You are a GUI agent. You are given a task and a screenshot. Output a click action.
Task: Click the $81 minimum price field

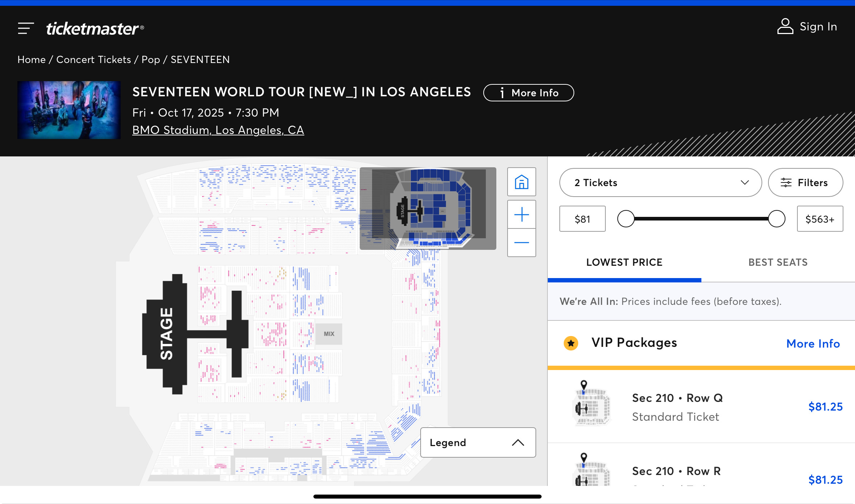pos(582,219)
